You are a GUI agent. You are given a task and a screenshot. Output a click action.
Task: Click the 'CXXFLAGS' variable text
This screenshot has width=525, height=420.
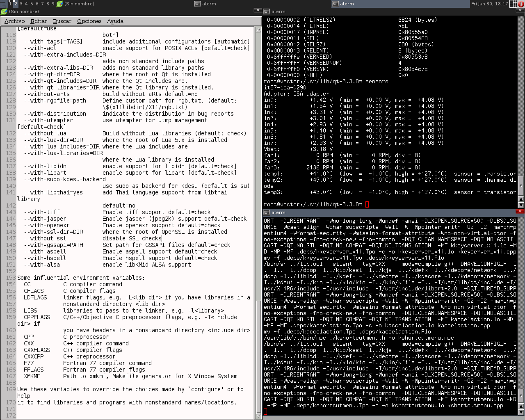(37, 350)
